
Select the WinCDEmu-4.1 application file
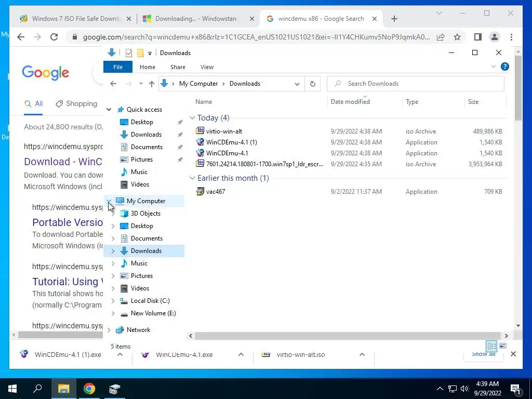pos(227,153)
